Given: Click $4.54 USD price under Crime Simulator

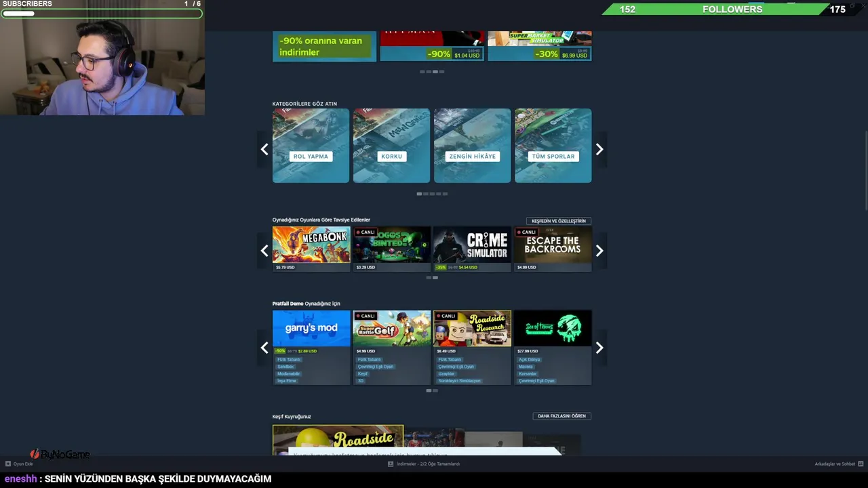Looking at the screenshot, I should coord(468,267).
